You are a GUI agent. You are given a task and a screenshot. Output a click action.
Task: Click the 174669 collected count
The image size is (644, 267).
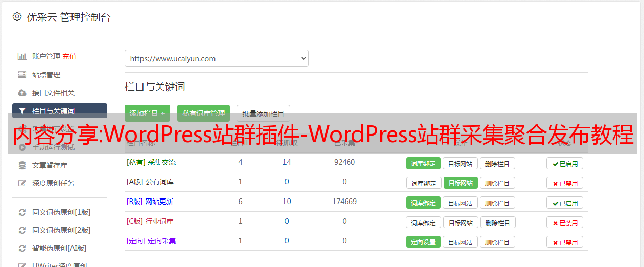344,202
